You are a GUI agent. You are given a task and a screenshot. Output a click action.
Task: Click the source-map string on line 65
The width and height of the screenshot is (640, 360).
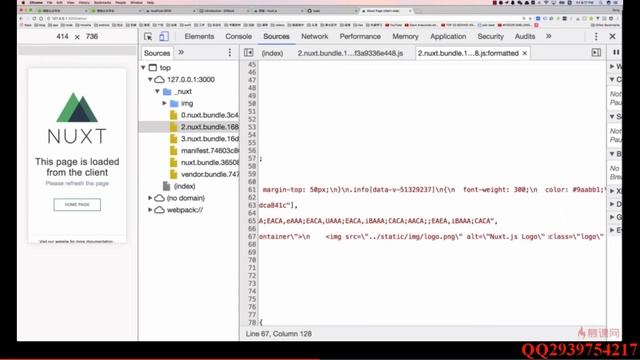click(378, 221)
